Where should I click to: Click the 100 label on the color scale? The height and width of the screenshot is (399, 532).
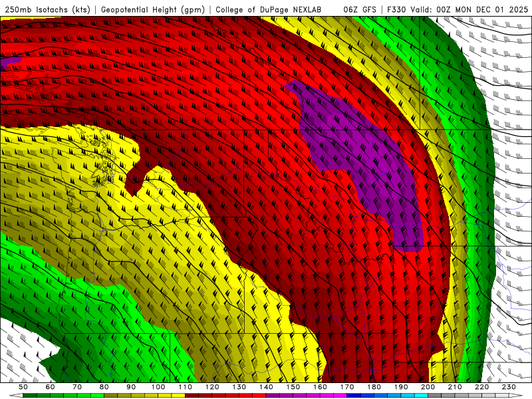click(158, 387)
